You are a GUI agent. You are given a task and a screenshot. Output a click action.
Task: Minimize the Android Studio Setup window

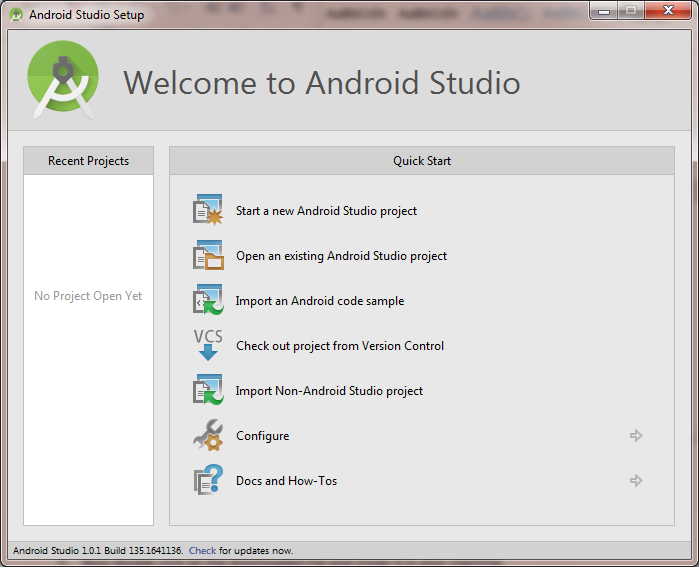tap(604, 11)
